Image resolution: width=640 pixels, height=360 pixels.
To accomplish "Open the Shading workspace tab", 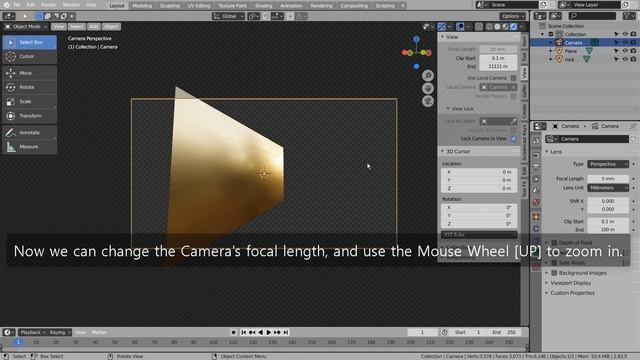I will pos(263,6).
